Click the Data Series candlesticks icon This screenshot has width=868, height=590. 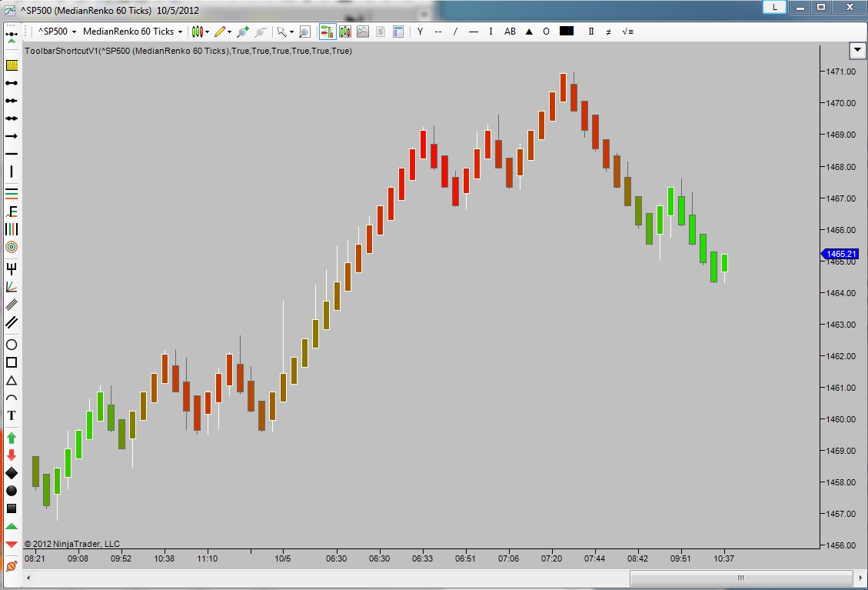[345, 32]
